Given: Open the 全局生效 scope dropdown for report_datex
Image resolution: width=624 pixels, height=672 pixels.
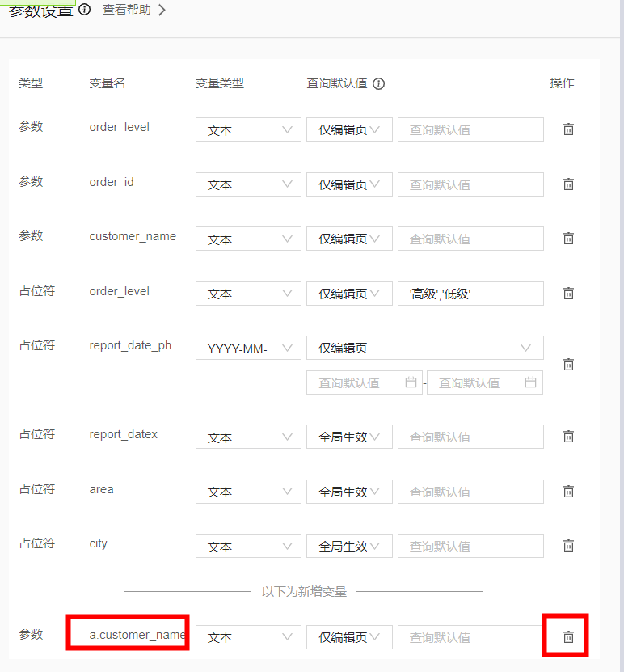Looking at the screenshot, I should tap(349, 437).
